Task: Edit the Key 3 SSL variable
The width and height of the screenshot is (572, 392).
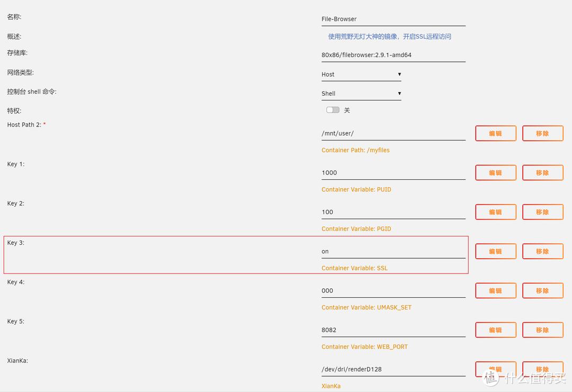Action: point(495,251)
